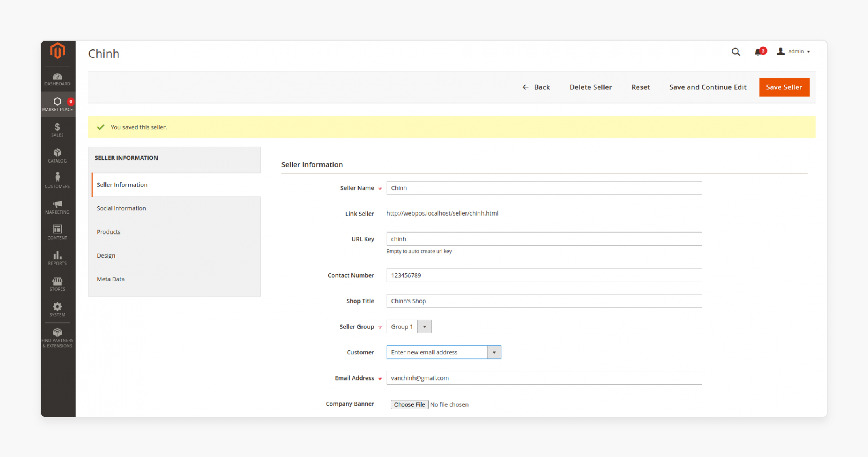Click Save Seller button
Viewport: 868px width, 457px height.
[x=784, y=87]
